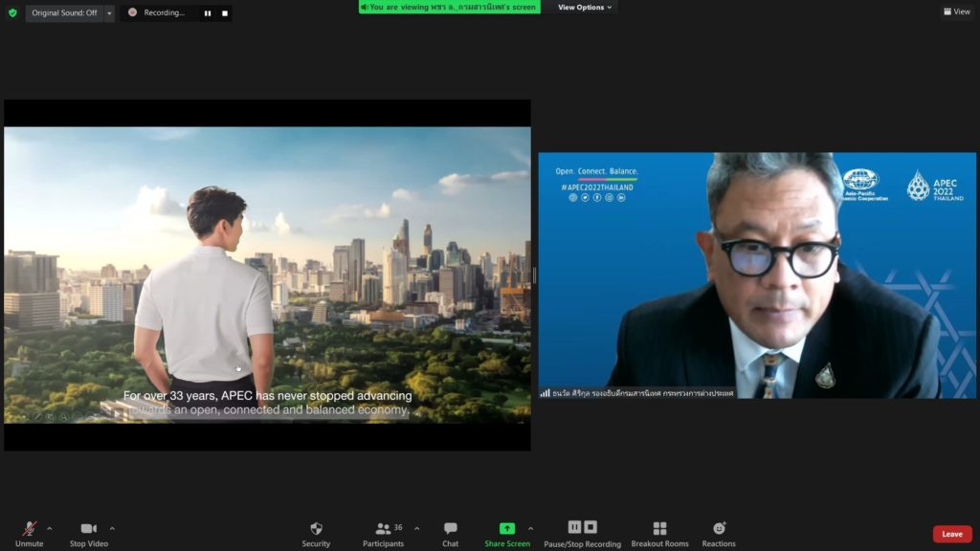This screenshot has width=980, height=551.
Task: Pause the recording from top bar
Action: 208,13
